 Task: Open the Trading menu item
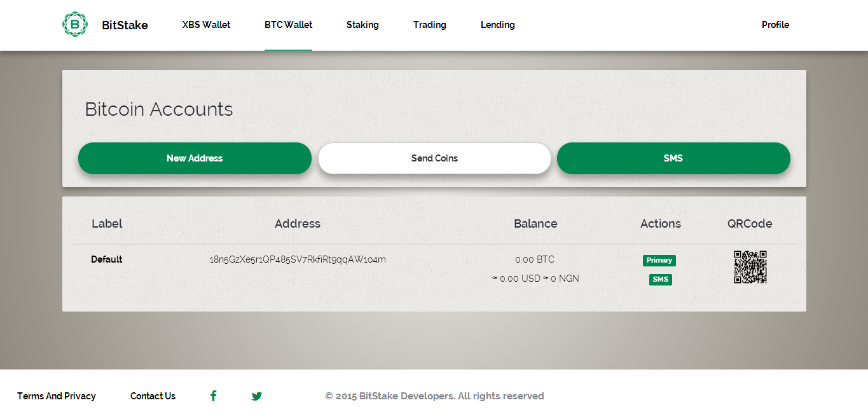(x=430, y=25)
